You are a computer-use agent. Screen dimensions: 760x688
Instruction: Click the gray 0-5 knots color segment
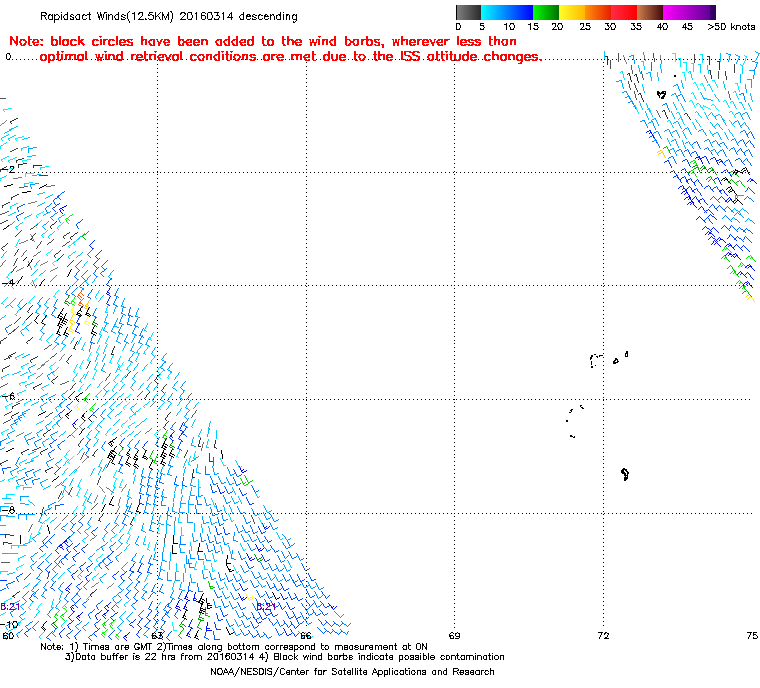[x=468, y=12]
